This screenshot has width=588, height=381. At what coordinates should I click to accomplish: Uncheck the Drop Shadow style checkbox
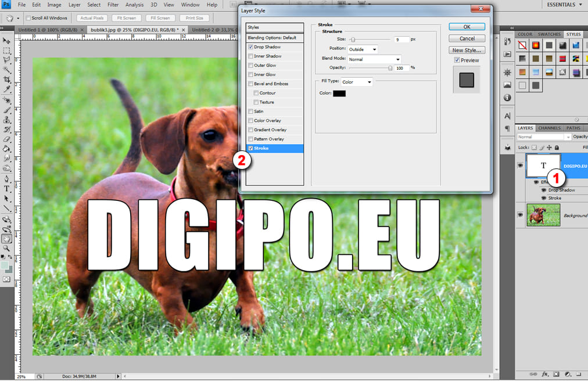point(250,47)
